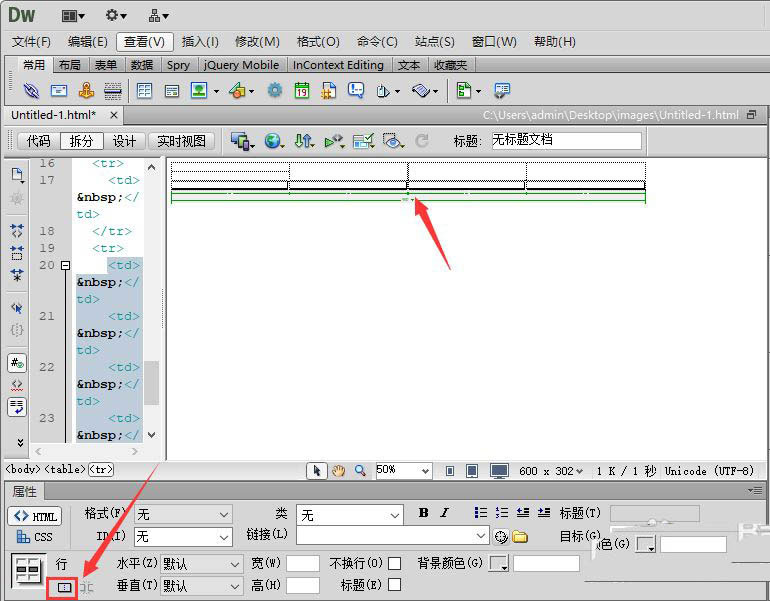Open the 类 class dropdown

[x=350, y=516]
